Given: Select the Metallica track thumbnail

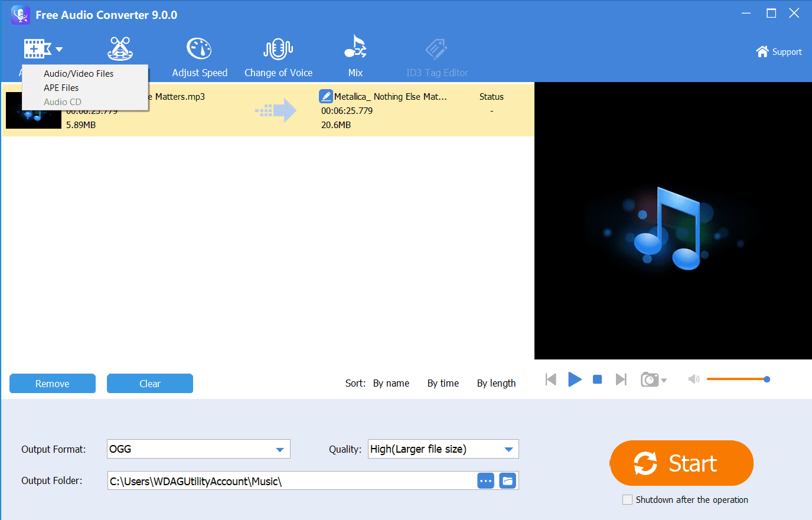Looking at the screenshot, I should [x=34, y=110].
